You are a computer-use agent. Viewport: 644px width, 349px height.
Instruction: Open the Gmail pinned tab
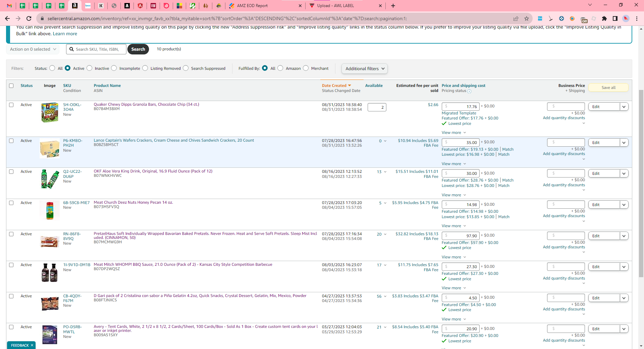[9, 6]
